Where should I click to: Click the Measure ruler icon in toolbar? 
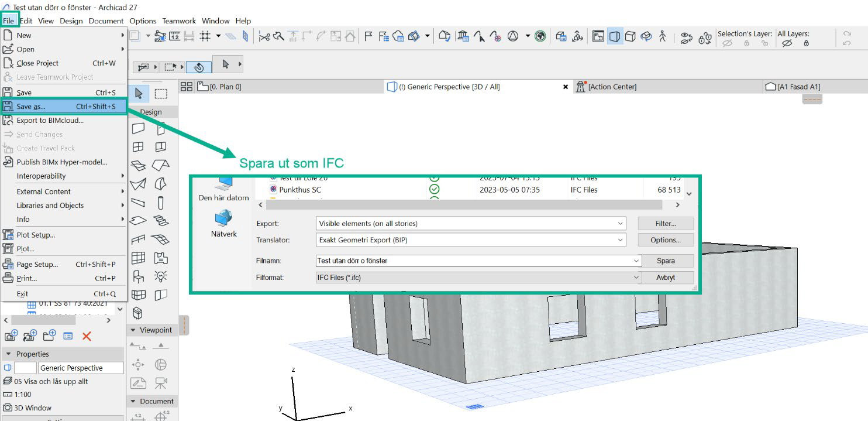[x=174, y=36]
